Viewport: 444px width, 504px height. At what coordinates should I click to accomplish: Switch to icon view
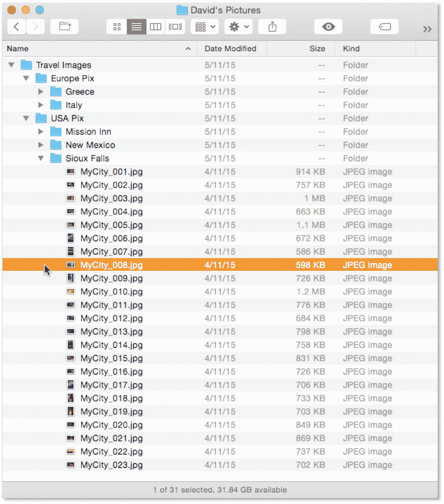coord(117,27)
